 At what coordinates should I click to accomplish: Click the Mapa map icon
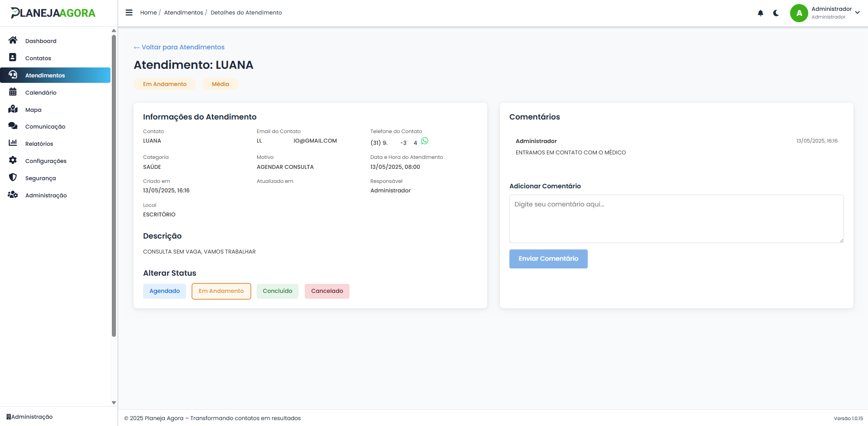13,109
